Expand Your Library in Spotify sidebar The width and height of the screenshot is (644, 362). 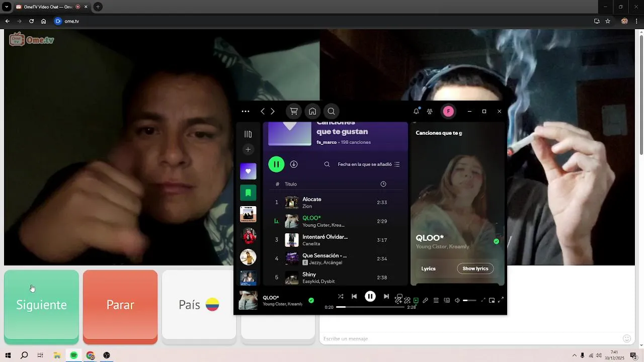pos(248,134)
